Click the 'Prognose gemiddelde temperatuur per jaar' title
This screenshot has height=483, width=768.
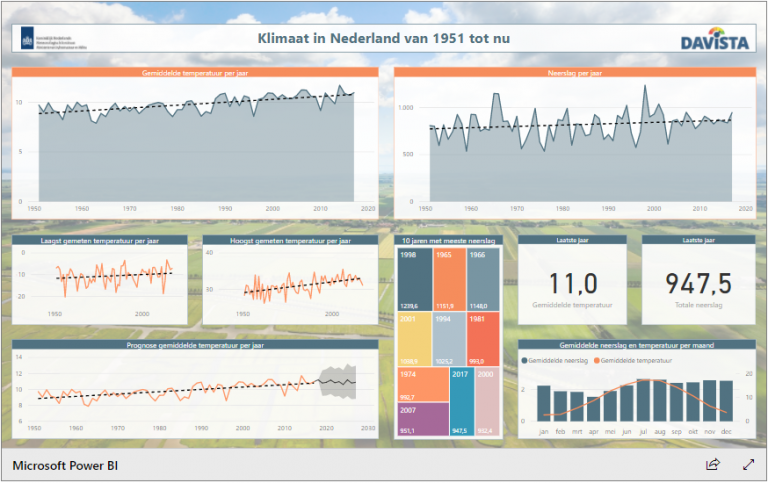[x=195, y=345]
